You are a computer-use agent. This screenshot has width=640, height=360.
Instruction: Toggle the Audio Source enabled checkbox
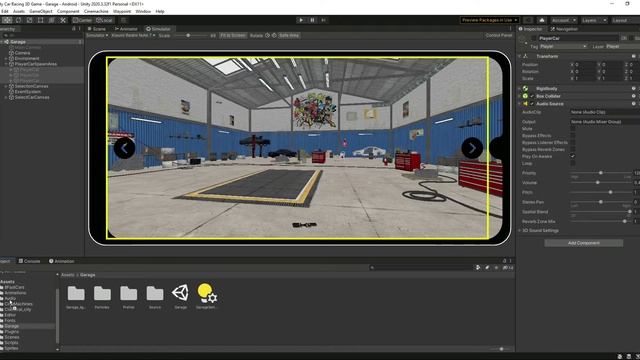pos(532,104)
